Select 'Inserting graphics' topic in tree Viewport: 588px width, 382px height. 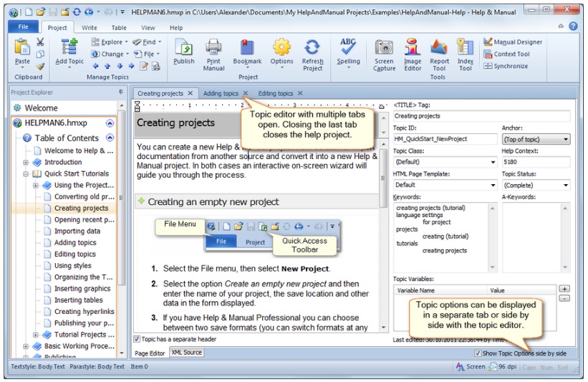point(82,289)
